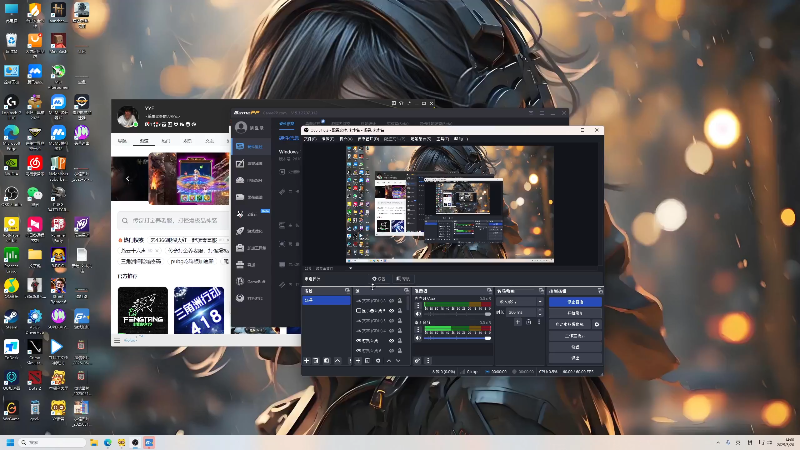This screenshot has width=800, height=450.
Task: Open the Tools menu in OBS
Action: point(442,139)
